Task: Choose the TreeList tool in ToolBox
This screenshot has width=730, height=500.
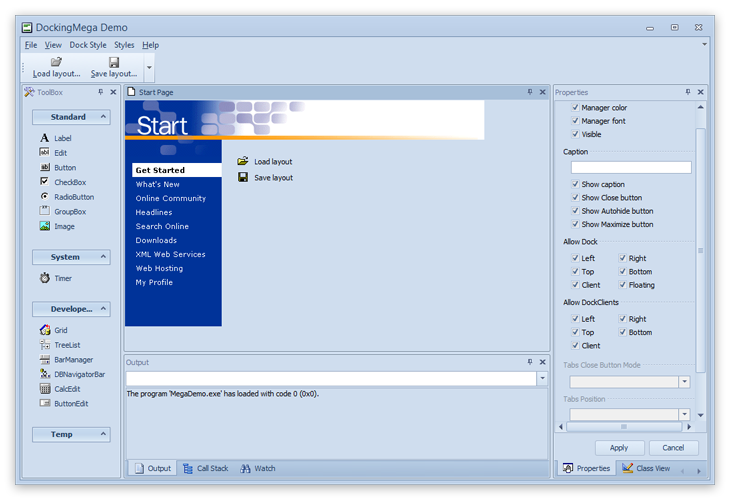Action: pos(45,345)
